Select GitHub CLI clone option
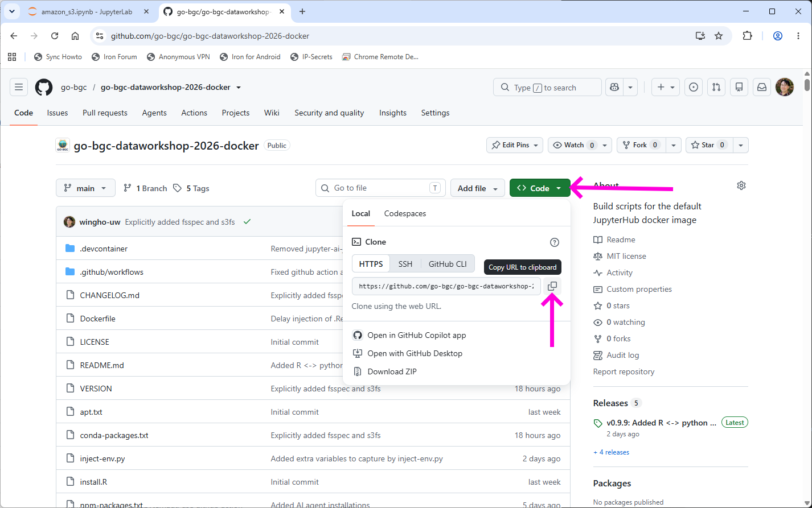The image size is (812, 508). point(448,264)
